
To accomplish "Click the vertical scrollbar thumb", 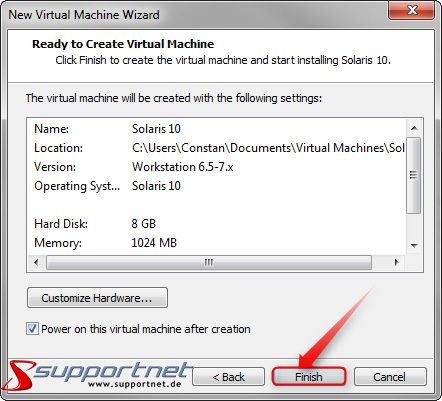I will tap(414, 175).
